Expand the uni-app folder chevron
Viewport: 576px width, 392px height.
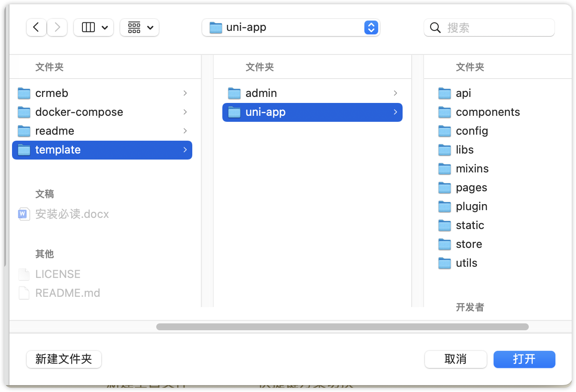(x=395, y=112)
